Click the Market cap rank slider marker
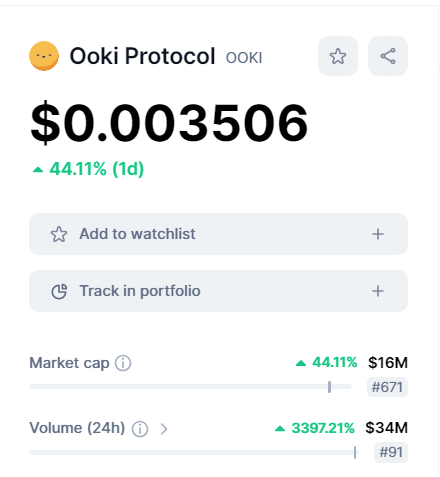 coord(329,387)
